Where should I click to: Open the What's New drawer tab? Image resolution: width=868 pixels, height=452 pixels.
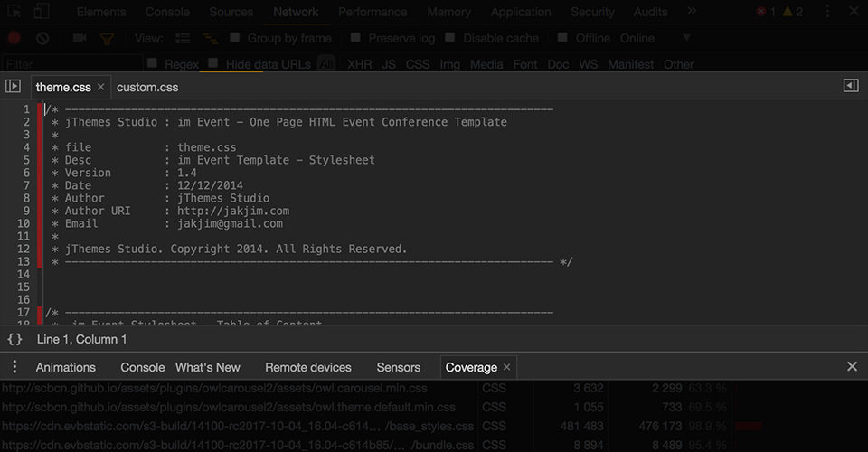[208, 367]
